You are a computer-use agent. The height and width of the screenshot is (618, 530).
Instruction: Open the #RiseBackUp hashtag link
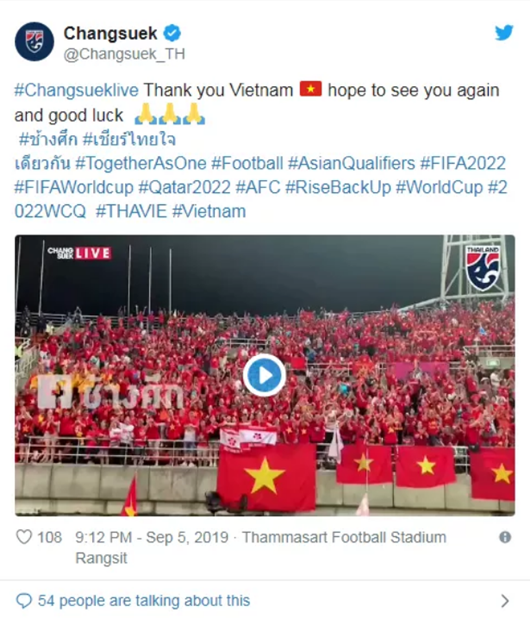(338, 187)
